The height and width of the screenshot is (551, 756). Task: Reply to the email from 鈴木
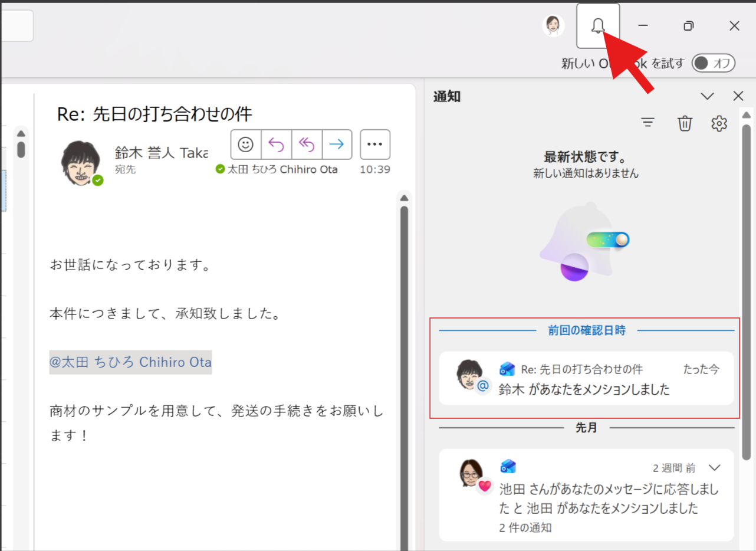pos(276,145)
